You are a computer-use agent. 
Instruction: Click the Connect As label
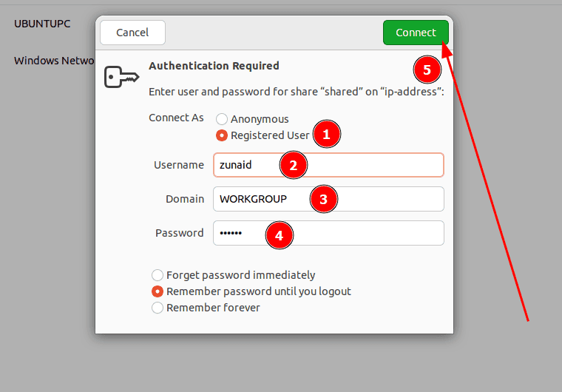(x=176, y=118)
